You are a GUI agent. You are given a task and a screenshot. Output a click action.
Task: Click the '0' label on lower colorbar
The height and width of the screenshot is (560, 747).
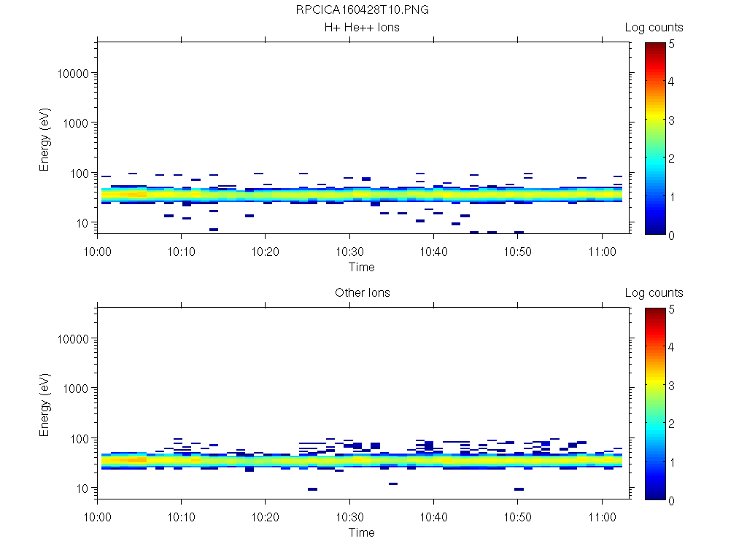[671, 500]
